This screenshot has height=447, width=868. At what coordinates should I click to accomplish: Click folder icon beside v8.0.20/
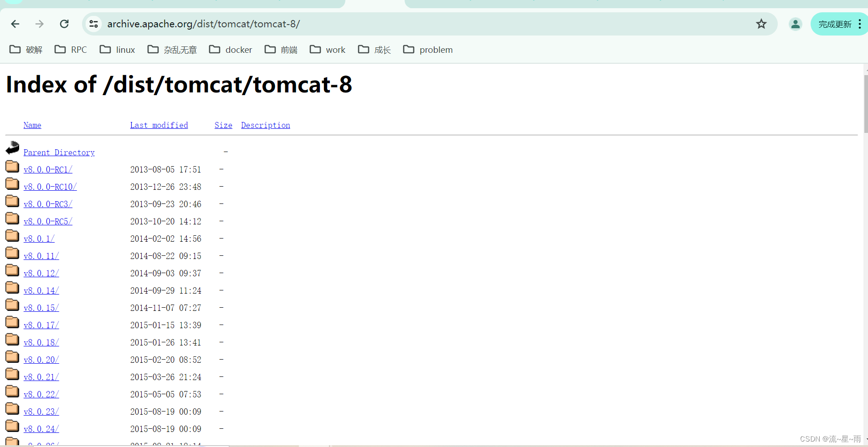(x=12, y=356)
